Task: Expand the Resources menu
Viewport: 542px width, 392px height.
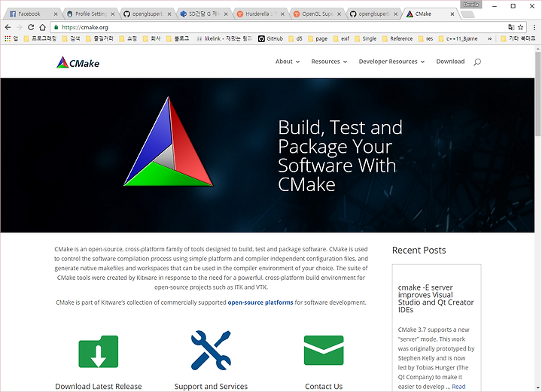Action: pos(329,62)
